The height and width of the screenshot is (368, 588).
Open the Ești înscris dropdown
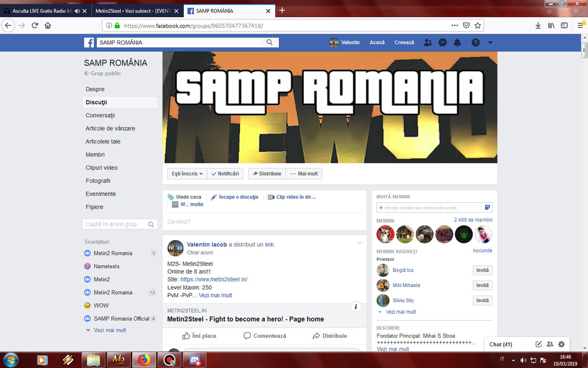coord(187,173)
